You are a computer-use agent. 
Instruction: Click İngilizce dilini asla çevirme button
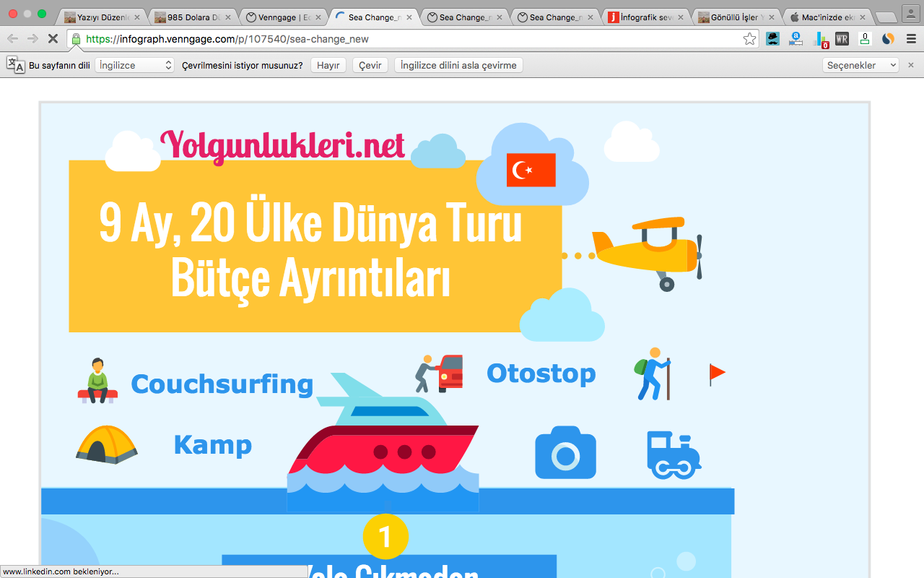pyautogui.click(x=458, y=65)
